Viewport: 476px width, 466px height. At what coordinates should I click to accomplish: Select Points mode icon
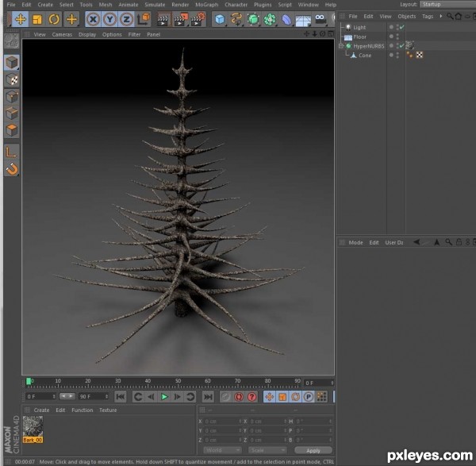point(12,97)
